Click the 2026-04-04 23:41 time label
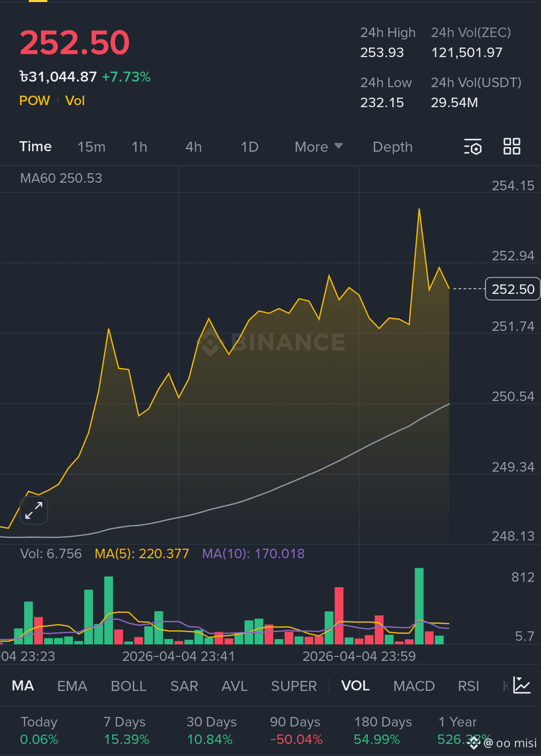The width and height of the screenshot is (541, 756). tap(178, 656)
